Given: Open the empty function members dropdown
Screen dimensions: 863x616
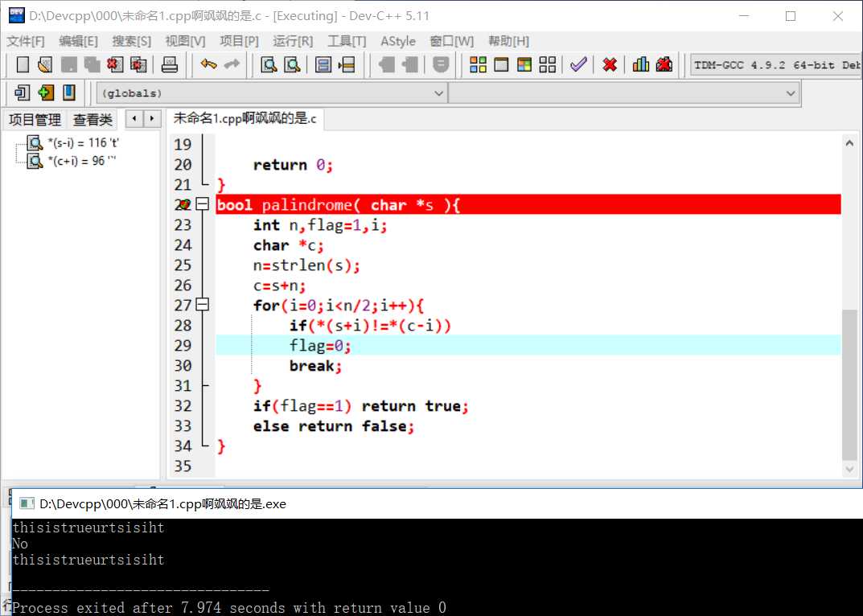Looking at the screenshot, I should (x=624, y=93).
